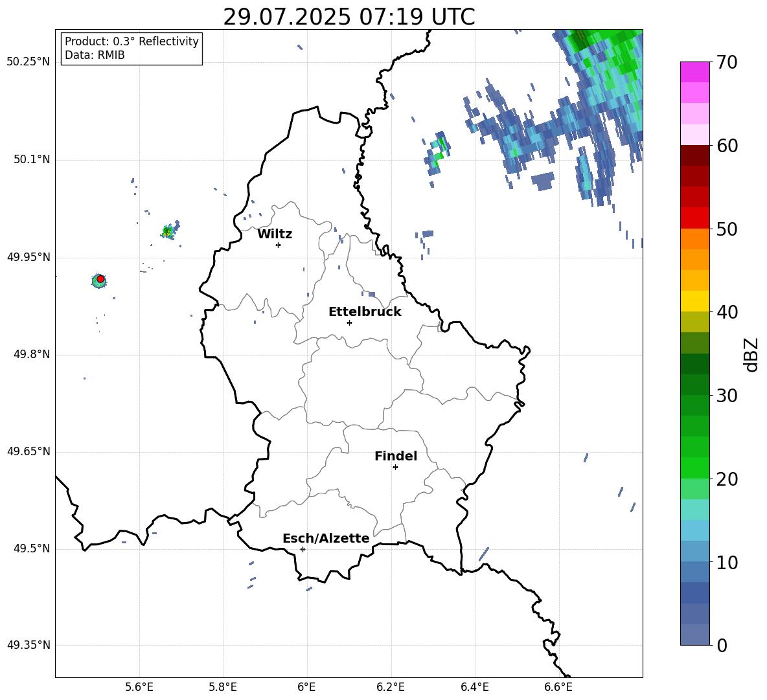Click the colorbar tick label 20

pyautogui.click(x=727, y=479)
